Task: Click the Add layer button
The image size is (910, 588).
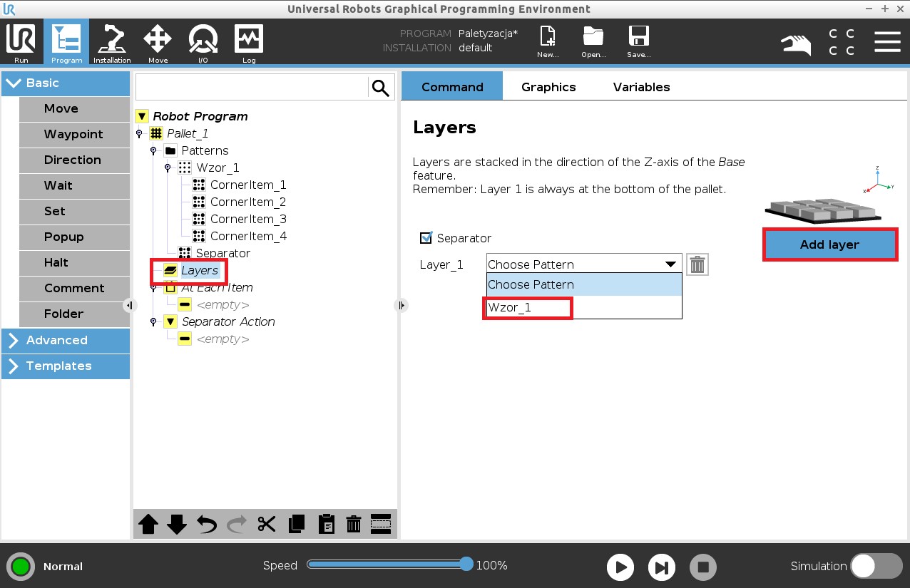Action: (x=829, y=244)
